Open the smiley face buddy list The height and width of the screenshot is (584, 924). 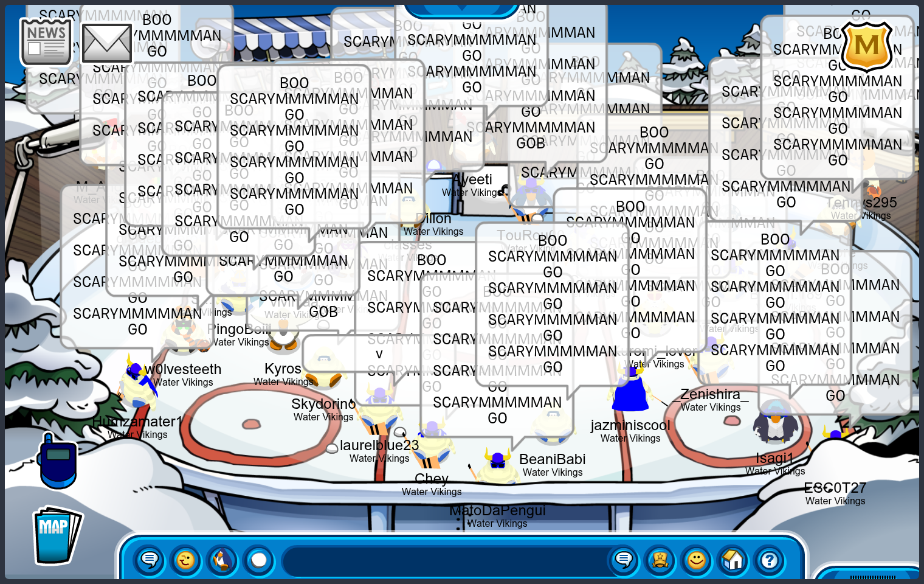tap(697, 560)
